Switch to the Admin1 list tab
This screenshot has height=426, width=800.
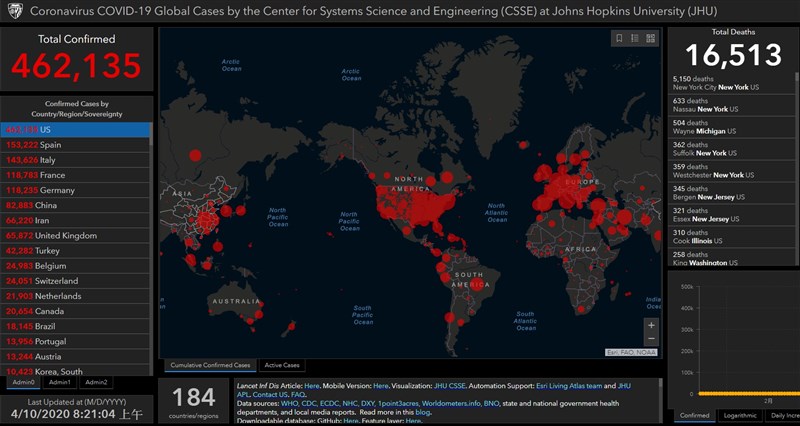(60, 382)
